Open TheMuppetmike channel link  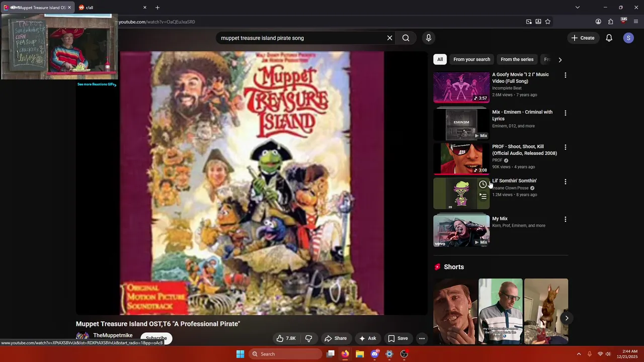(113, 335)
